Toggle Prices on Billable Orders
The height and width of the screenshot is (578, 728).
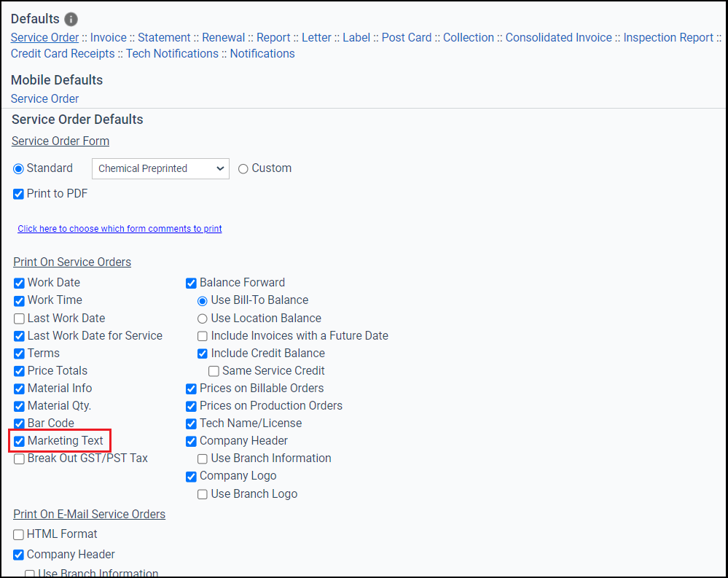coord(191,388)
